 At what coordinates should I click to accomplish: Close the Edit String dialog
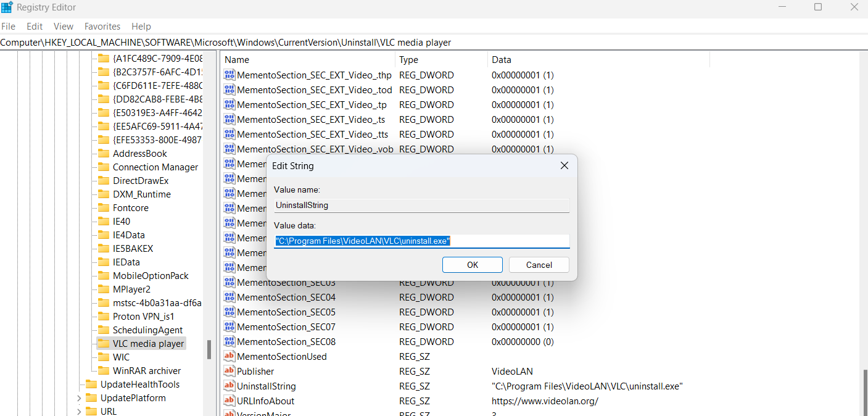(564, 165)
